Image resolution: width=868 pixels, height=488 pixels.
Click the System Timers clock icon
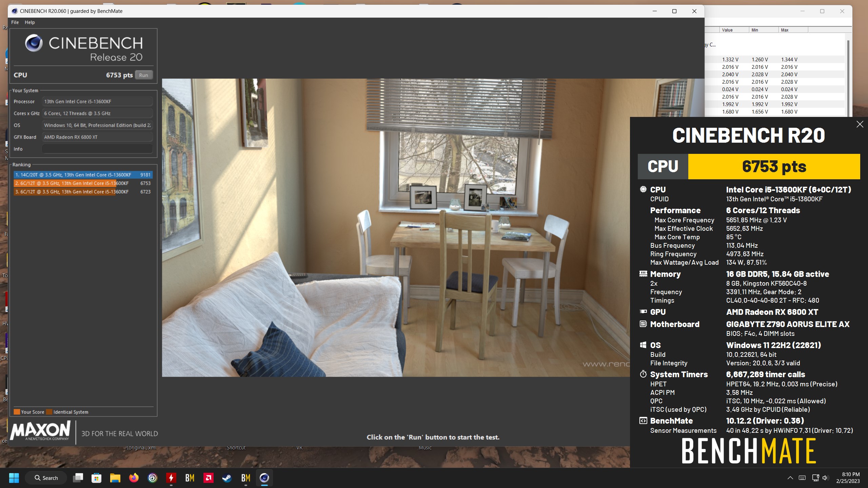click(643, 374)
